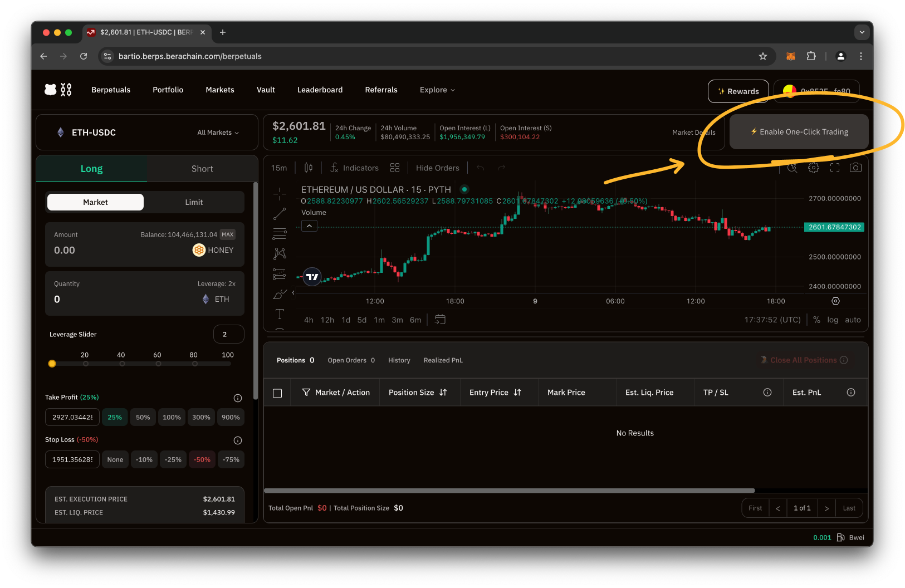Redo the chart action
This screenshot has width=905, height=588.
501,168
